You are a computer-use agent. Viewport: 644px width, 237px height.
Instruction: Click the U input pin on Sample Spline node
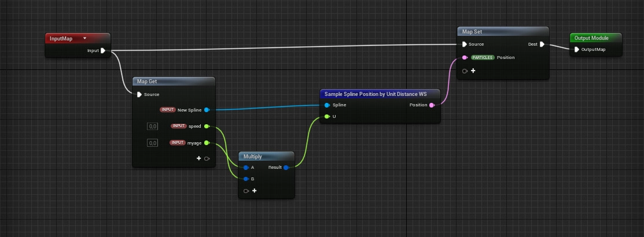pyautogui.click(x=327, y=116)
